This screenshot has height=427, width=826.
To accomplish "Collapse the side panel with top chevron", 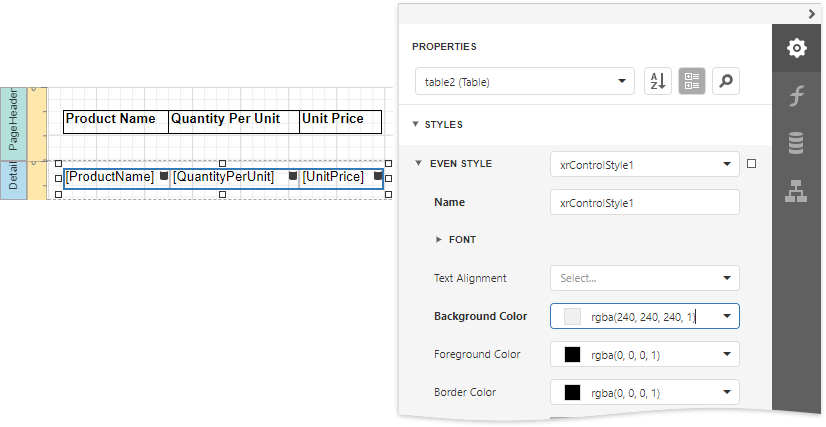I will coord(812,13).
